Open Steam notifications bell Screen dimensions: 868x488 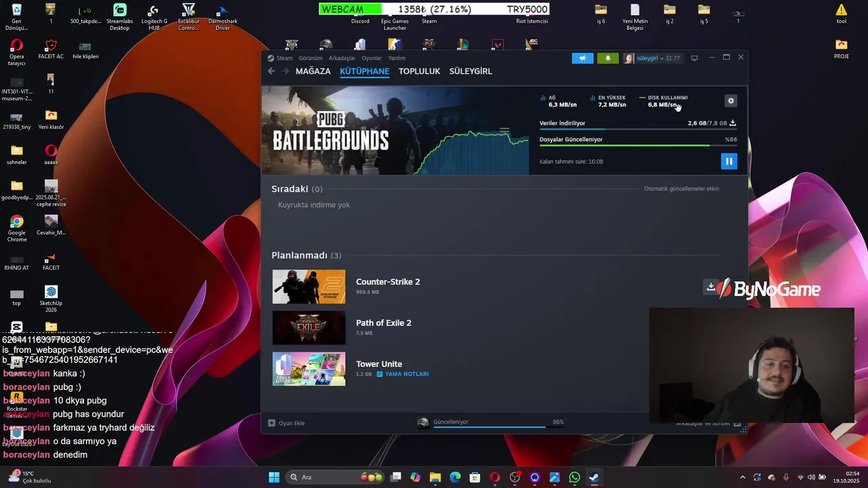click(608, 58)
